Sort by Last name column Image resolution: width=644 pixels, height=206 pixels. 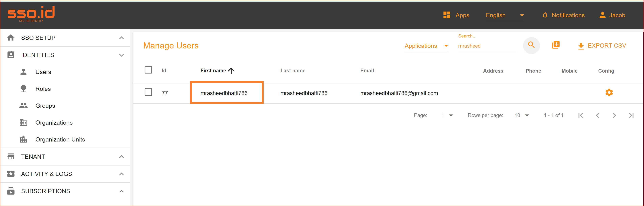tap(293, 71)
